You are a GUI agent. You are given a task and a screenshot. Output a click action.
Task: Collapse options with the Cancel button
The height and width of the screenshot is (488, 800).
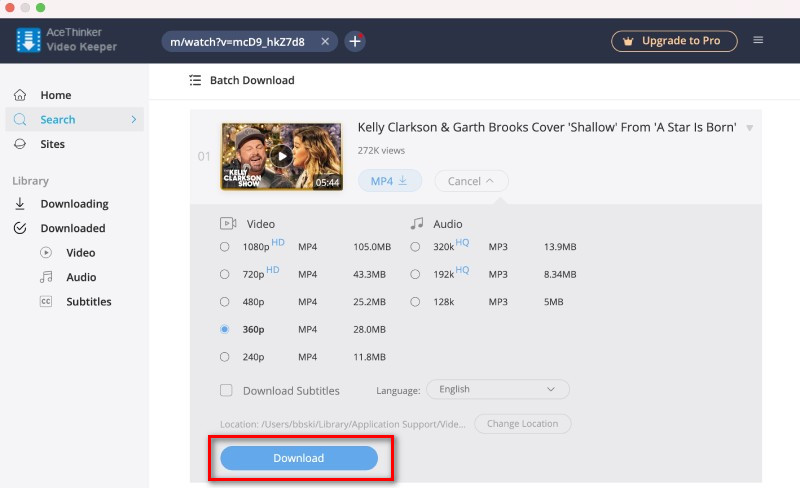pos(471,181)
